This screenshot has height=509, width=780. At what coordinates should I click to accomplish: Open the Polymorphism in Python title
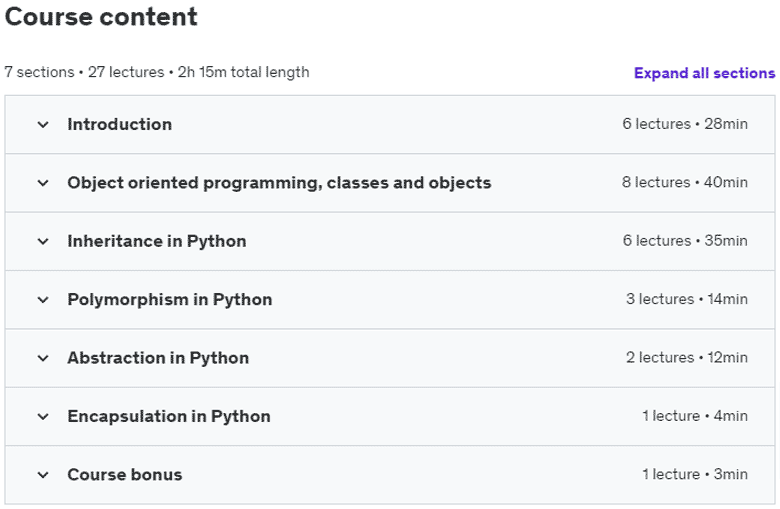click(x=170, y=300)
